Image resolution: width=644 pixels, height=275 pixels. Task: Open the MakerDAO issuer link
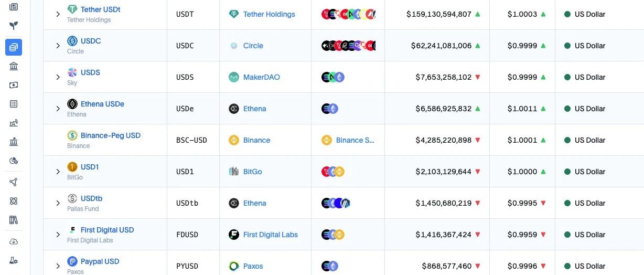coord(262,77)
